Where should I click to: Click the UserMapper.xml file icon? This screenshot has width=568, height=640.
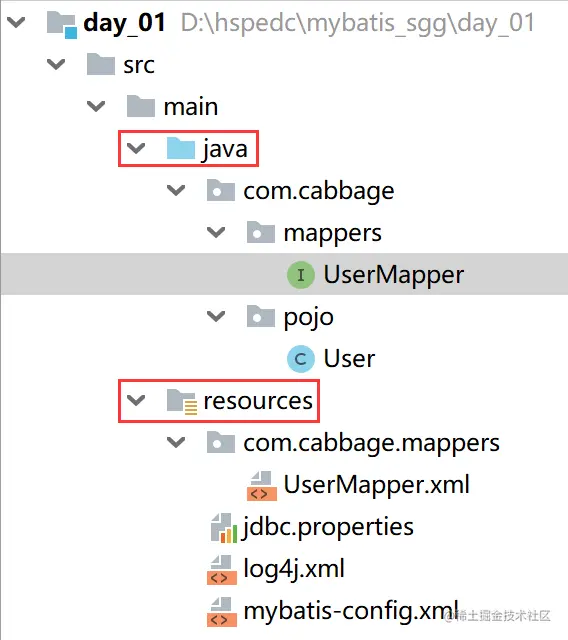(262, 486)
